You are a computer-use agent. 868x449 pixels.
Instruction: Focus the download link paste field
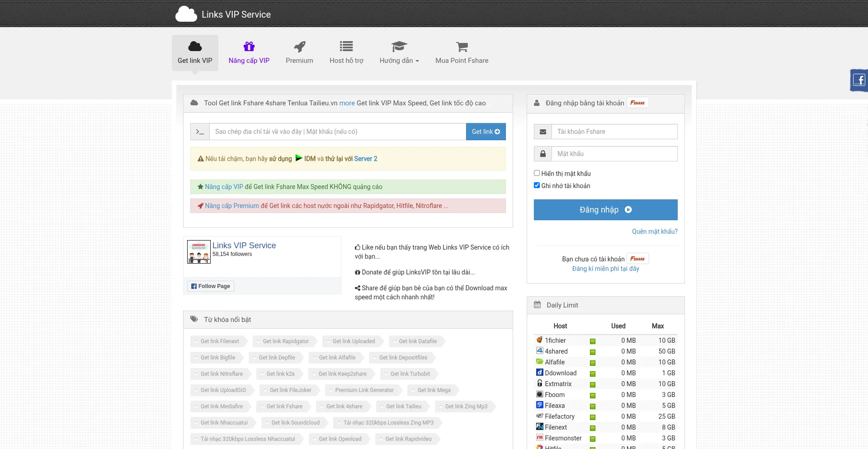click(337, 132)
